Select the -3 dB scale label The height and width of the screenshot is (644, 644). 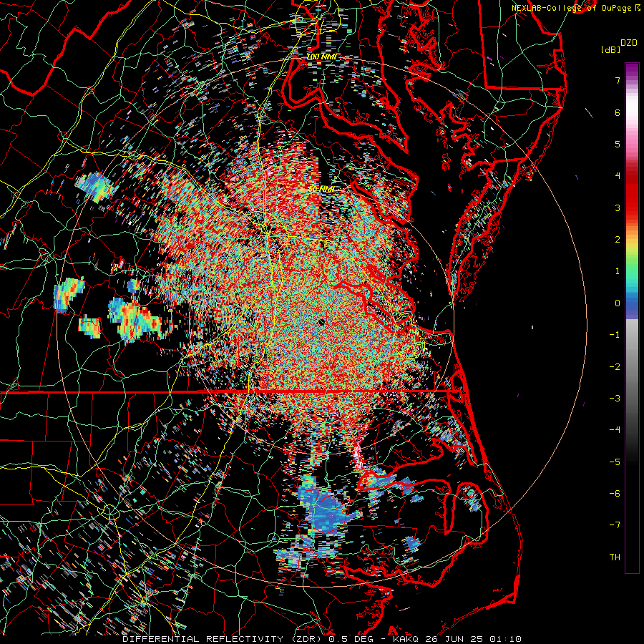pyautogui.click(x=615, y=399)
